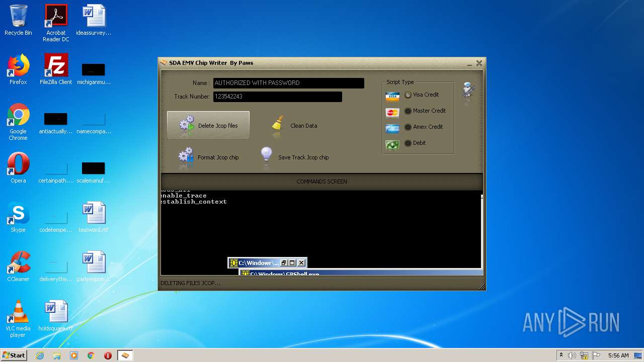Select the antiactually desktop file

pyautogui.click(x=56, y=123)
